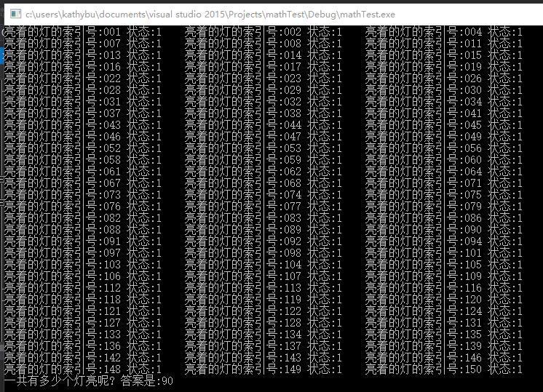Viewport: 543px width, 392px height.
Task: Click the entry with index 037
Action: [83, 113]
